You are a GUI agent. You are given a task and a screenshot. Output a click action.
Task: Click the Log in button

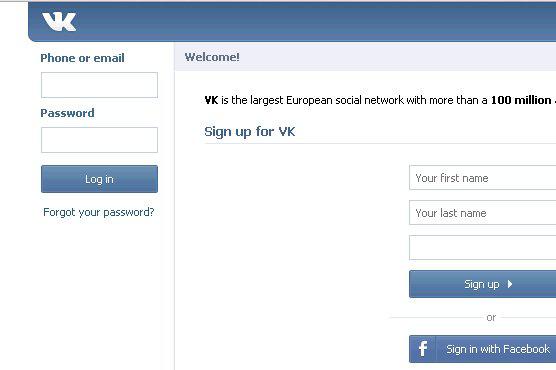(x=99, y=179)
